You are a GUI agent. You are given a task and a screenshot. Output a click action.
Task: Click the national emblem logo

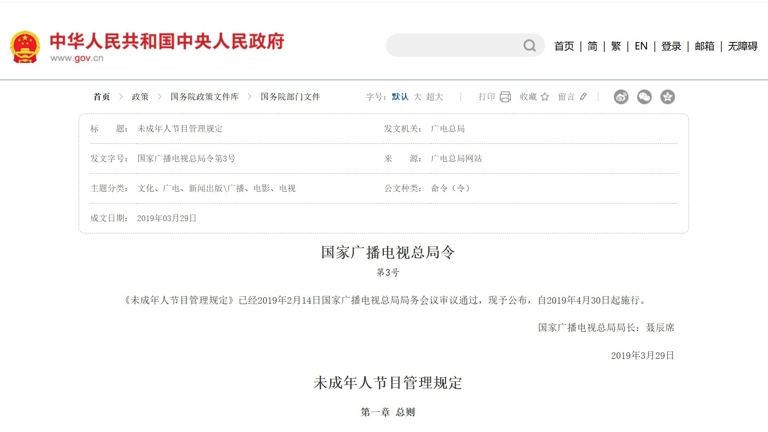tap(25, 46)
